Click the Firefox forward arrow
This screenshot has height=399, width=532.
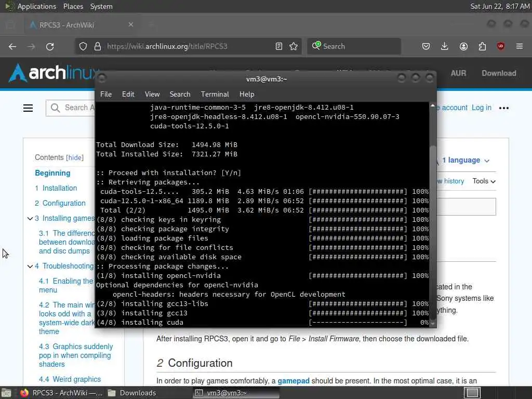31,46
